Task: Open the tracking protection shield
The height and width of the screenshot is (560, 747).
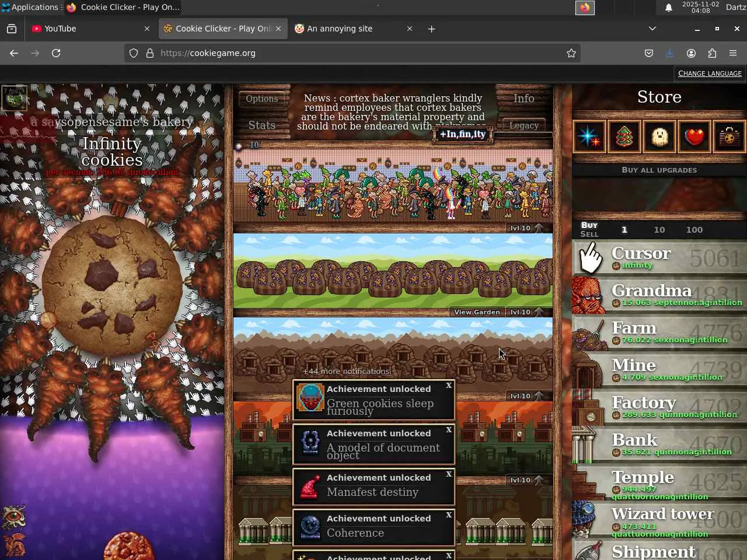Action: (134, 53)
